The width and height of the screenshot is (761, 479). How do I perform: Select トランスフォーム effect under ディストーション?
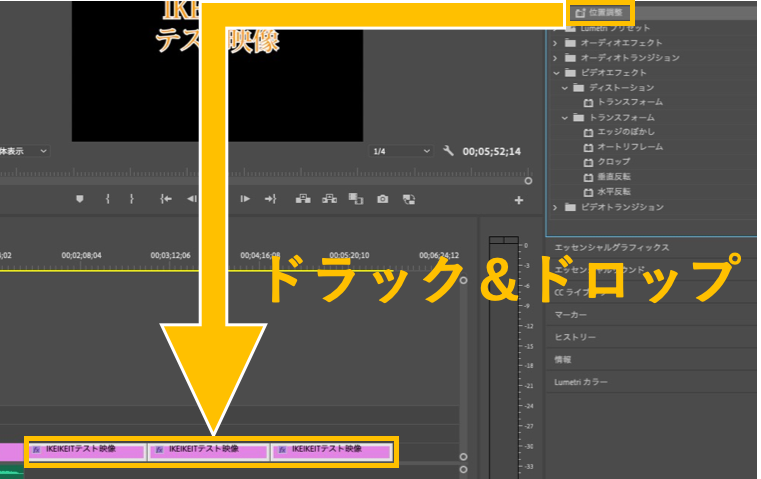click(x=629, y=102)
